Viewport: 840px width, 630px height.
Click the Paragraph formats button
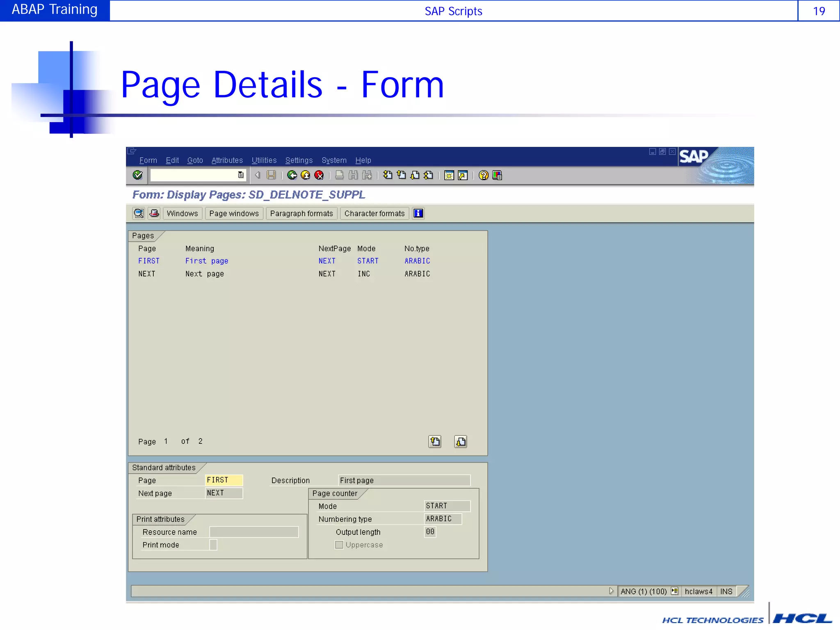pos(301,213)
